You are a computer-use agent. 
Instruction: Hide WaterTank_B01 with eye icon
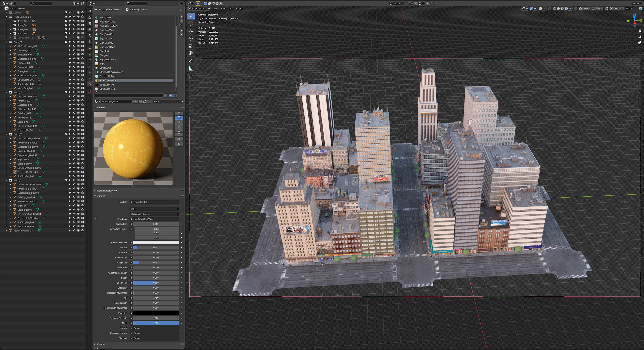[74, 88]
